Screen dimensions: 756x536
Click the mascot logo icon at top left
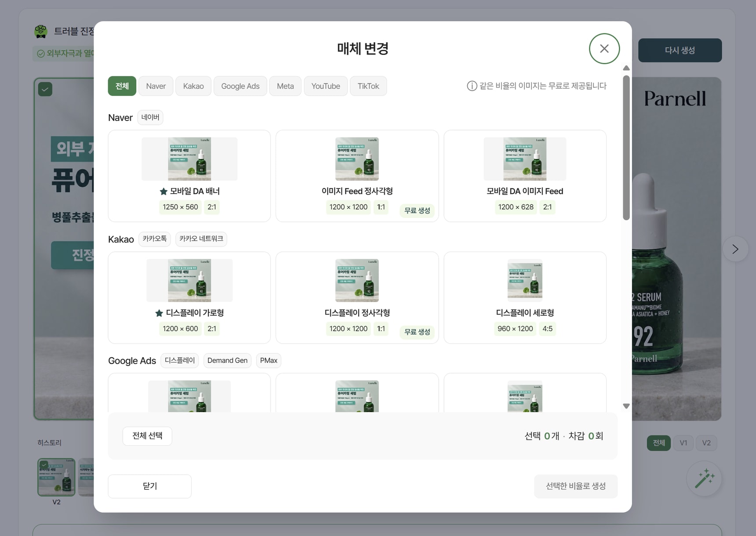click(41, 31)
